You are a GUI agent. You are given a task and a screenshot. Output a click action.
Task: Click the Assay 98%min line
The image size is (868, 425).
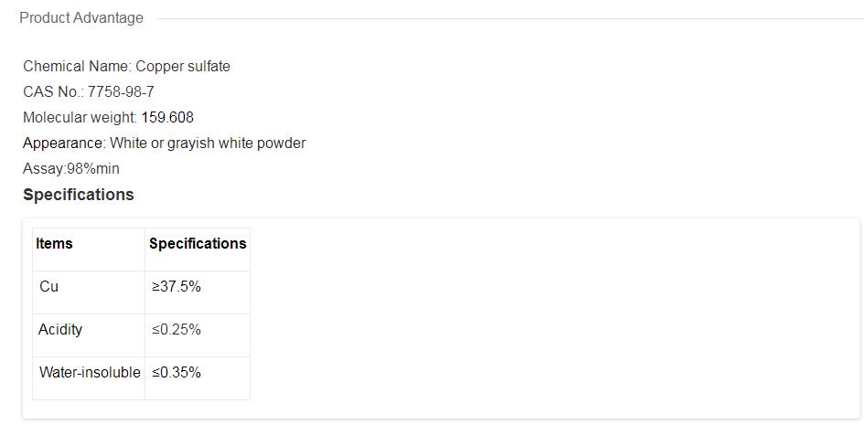point(71,169)
